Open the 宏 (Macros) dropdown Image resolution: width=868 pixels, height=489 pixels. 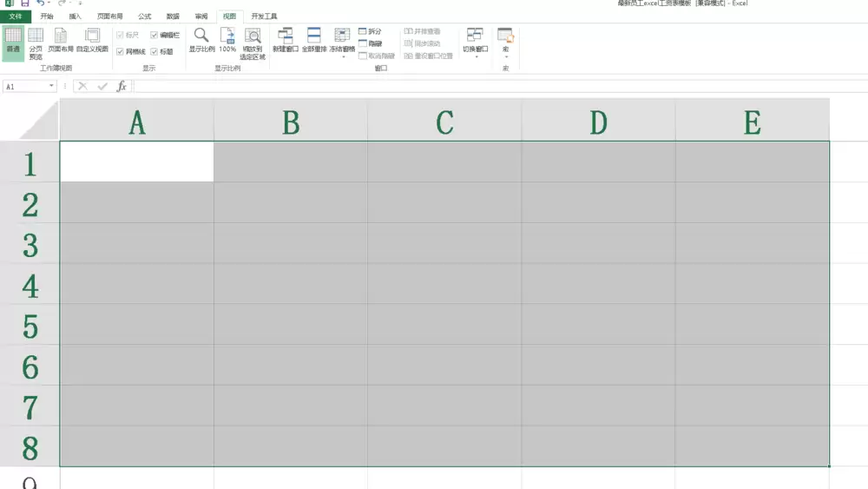click(x=505, y=42)
